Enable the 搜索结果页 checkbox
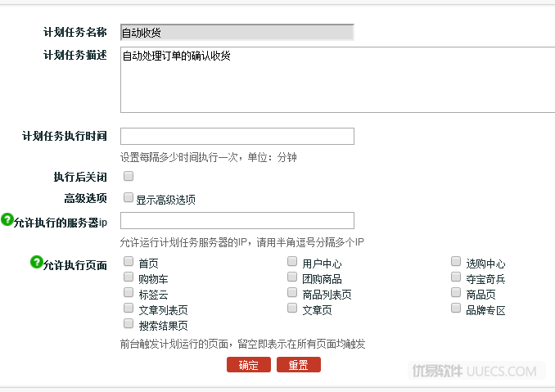 click(129, 323)
